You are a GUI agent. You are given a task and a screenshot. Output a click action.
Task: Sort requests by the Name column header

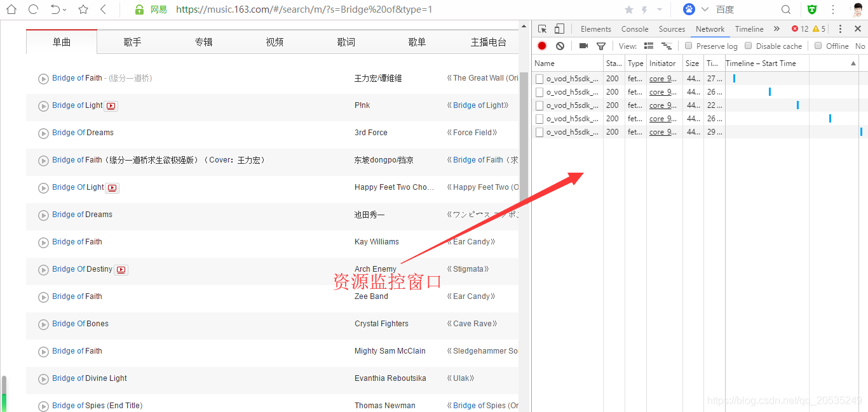tap(567, 63)
